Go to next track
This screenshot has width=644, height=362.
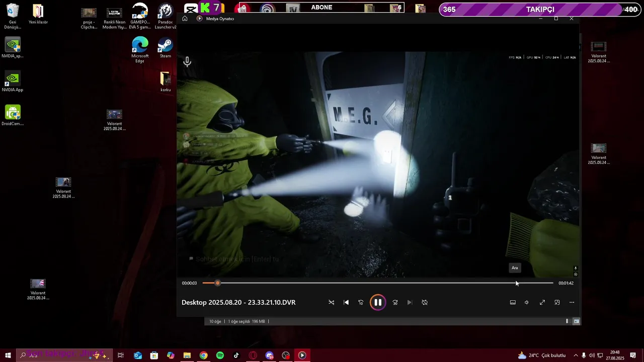coord(410,302)
